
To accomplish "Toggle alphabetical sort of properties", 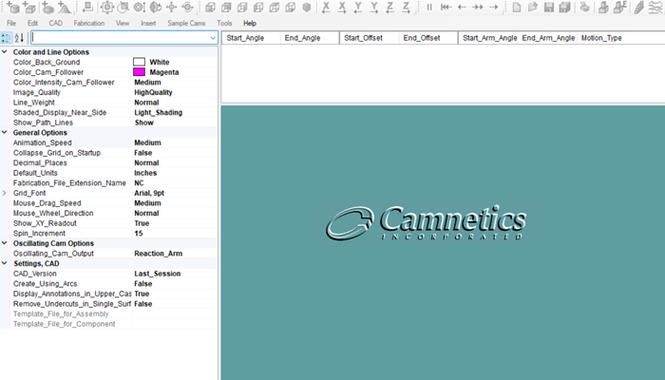I will [19, 38].
